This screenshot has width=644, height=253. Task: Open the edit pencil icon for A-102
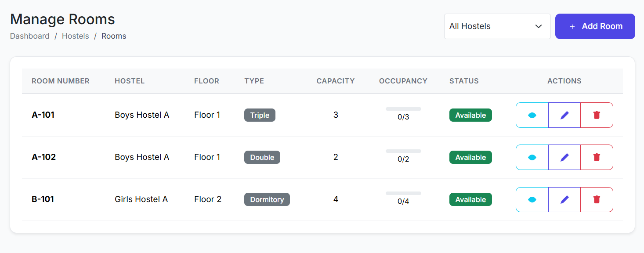(564, 157)
